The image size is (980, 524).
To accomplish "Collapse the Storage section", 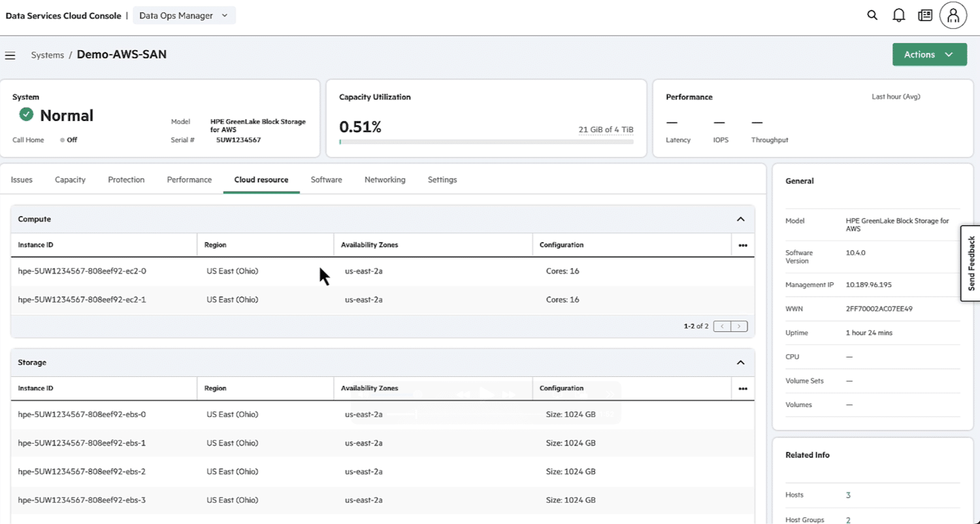I will (740, 363).
